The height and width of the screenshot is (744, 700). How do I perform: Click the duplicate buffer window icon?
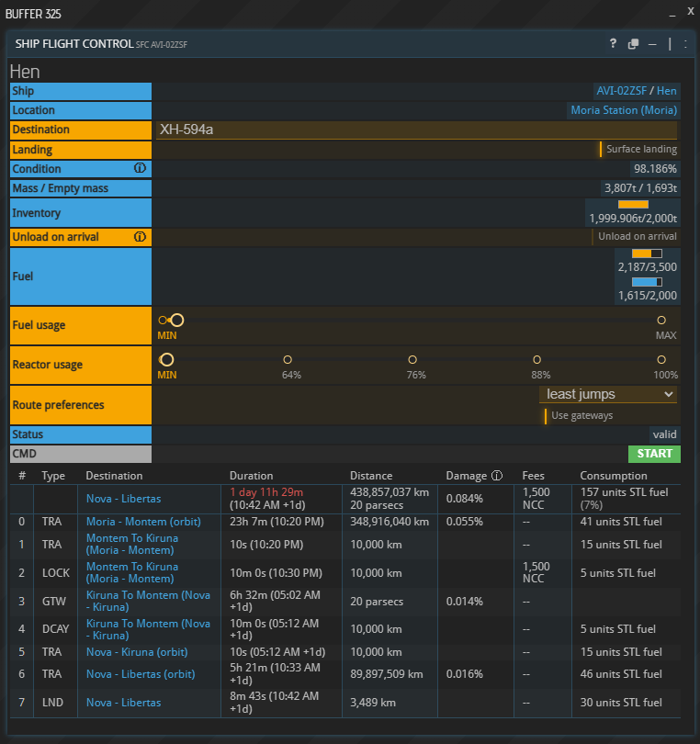(x=633, y=44)
